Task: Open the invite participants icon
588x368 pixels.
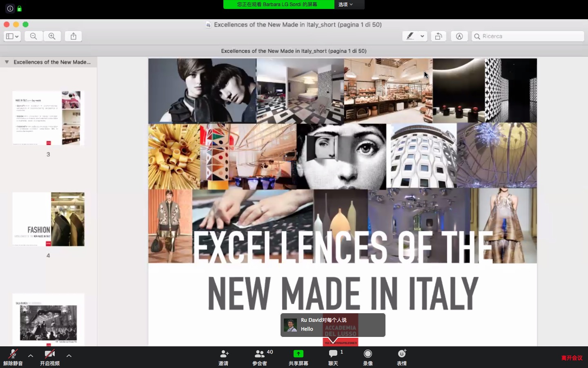Action: [x=223, y=357]
